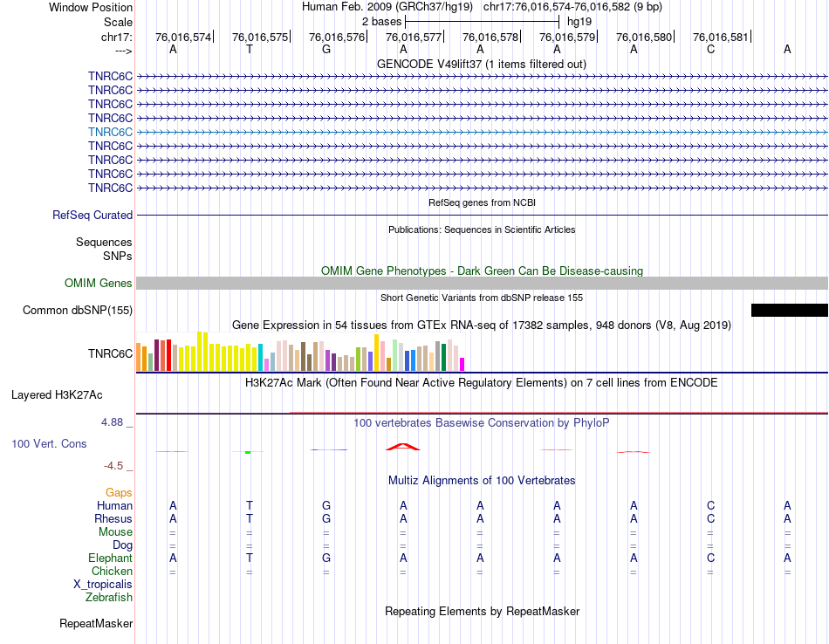Click the gray OMIM gene bar

pyautogui.click(x=483, y=283)
